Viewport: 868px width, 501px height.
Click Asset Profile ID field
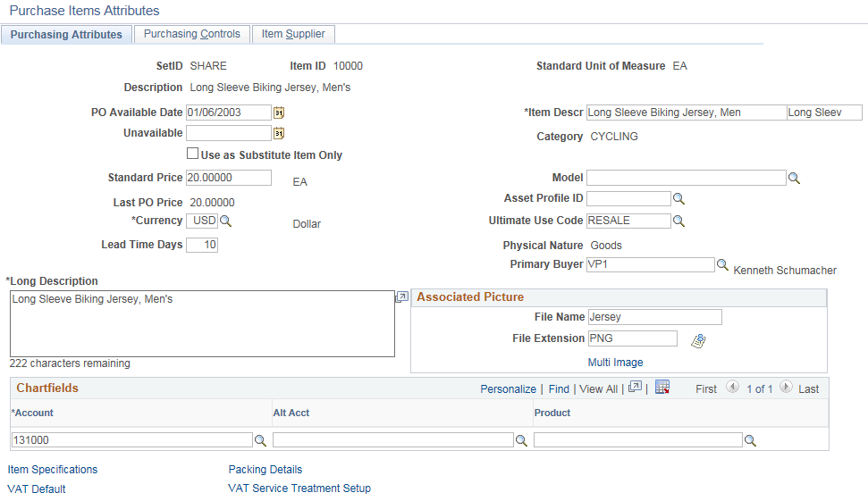(x=628, y=198)
